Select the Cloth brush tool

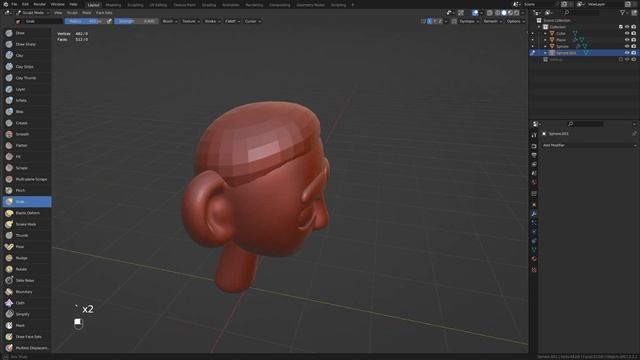[x=27, y=303]
